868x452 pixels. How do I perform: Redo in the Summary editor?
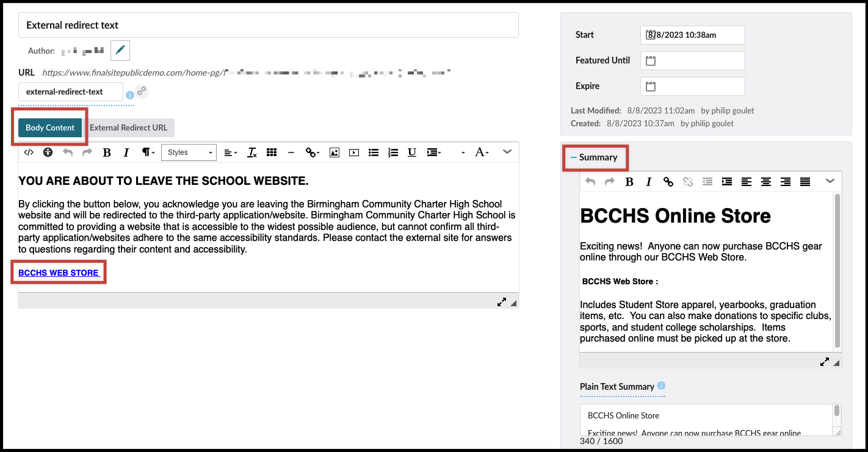[x=610, y=182]
